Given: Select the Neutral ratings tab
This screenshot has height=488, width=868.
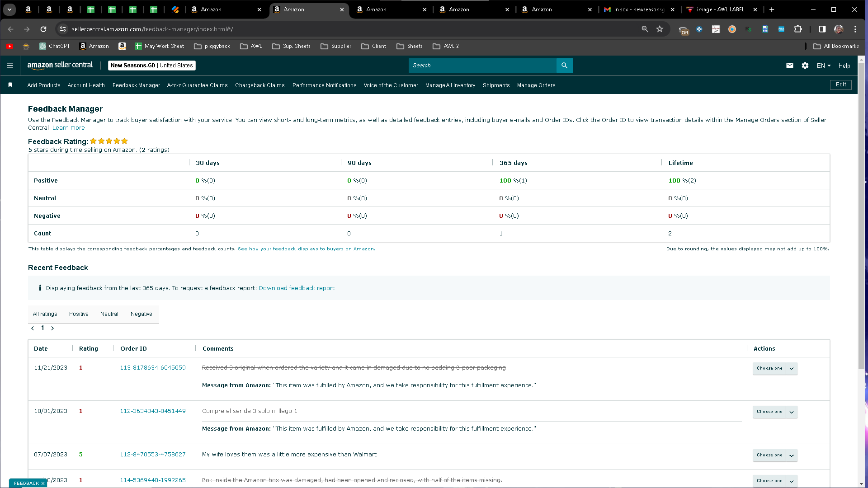Looking at the screenshot, I should (x=109, y=314).
